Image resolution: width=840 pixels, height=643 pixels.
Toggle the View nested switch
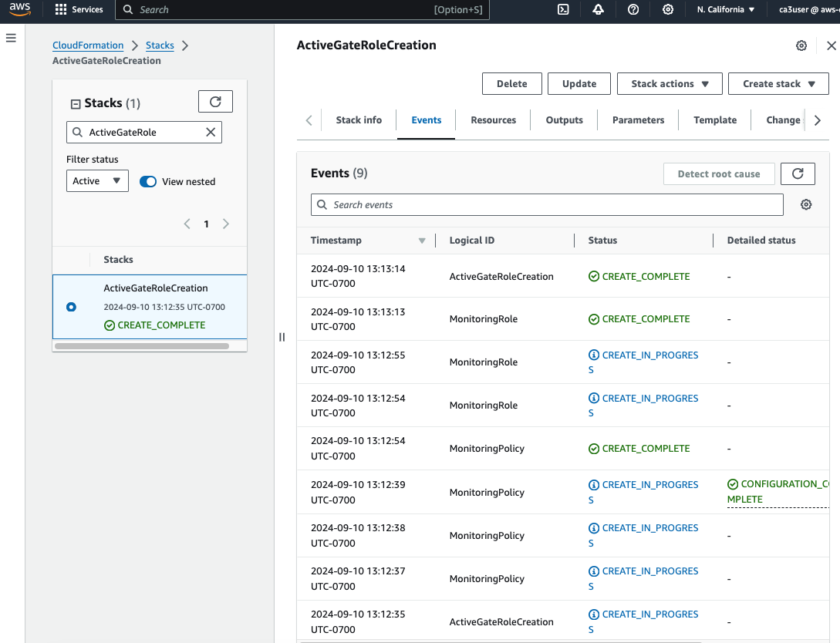coord(147,181)
